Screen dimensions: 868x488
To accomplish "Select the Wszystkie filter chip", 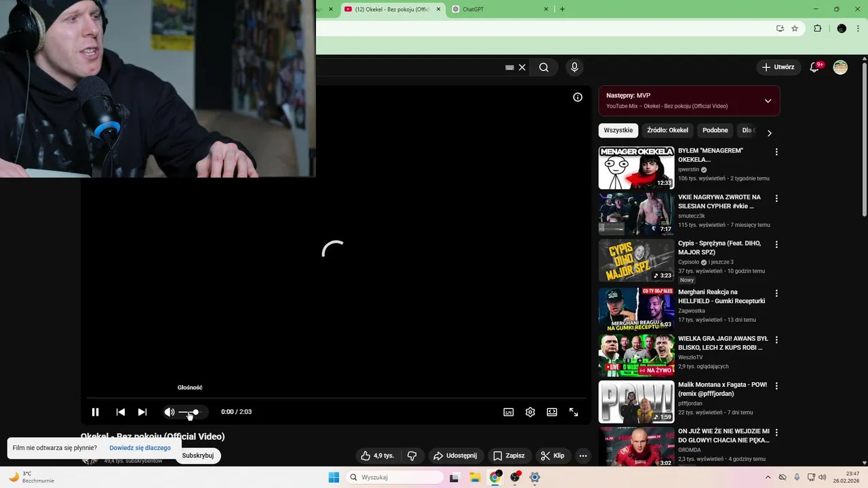I will pyautogui.click(x=618, y=130).
